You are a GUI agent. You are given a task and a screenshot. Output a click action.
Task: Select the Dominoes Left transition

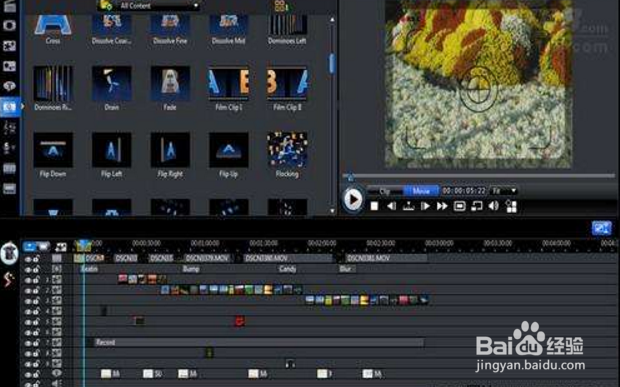click(287, 25)
